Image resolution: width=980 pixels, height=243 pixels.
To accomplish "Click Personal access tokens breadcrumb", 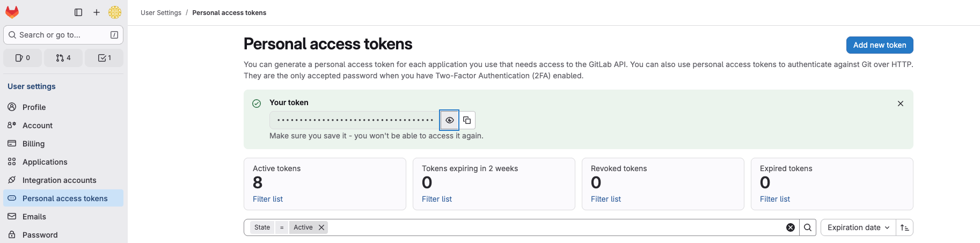I will pos(229,13).
